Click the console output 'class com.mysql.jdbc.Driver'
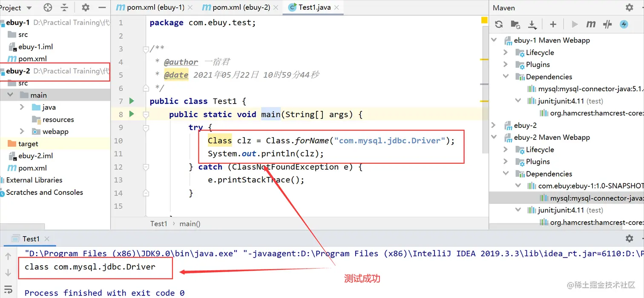Screen dimensions: 644x298 point(90,267)
